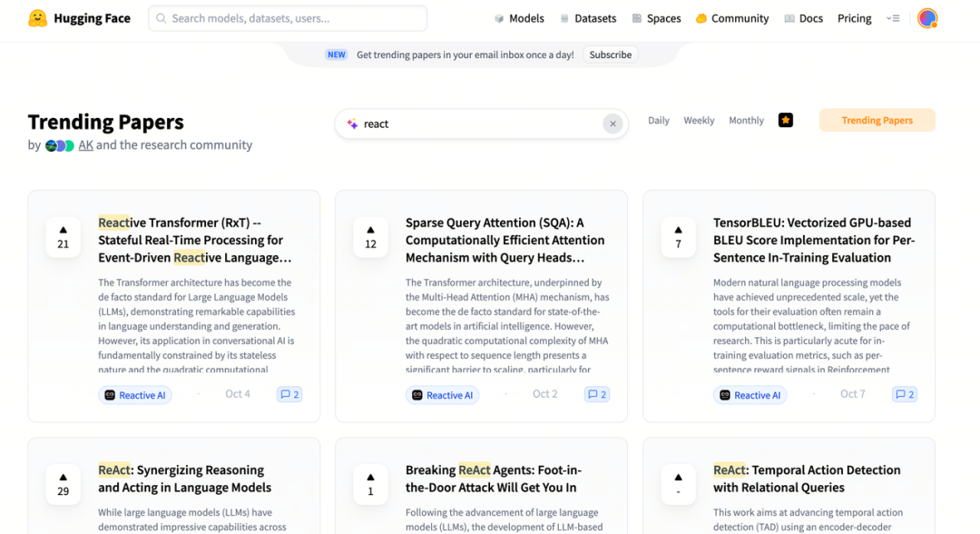The height and width of the screenshot is (534, 980).
Task: Expand the more options menu in navbar
Action: click(x=893, y=18)
